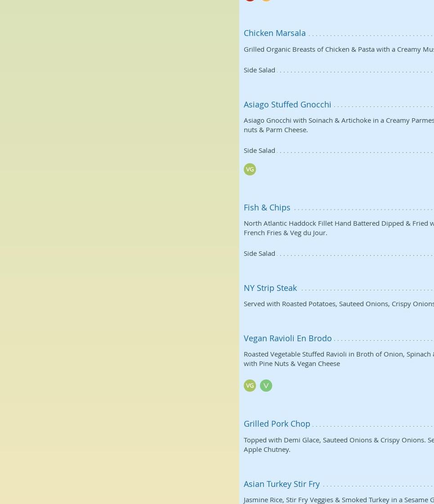The width and height of the screenshot is (434, 504).
Task: Click the VG badge under Asiago Stuffed Gnocchi
Action: (250, 169)
